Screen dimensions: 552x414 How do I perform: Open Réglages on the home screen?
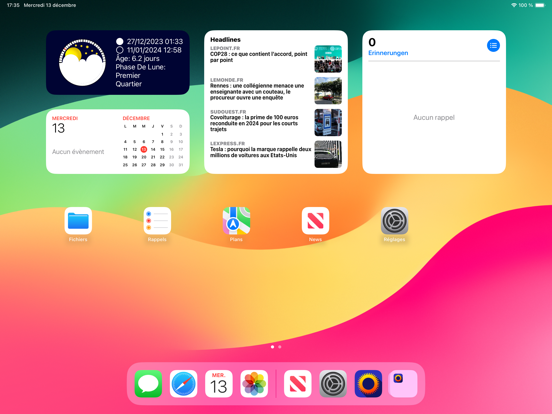pos(394,221)
